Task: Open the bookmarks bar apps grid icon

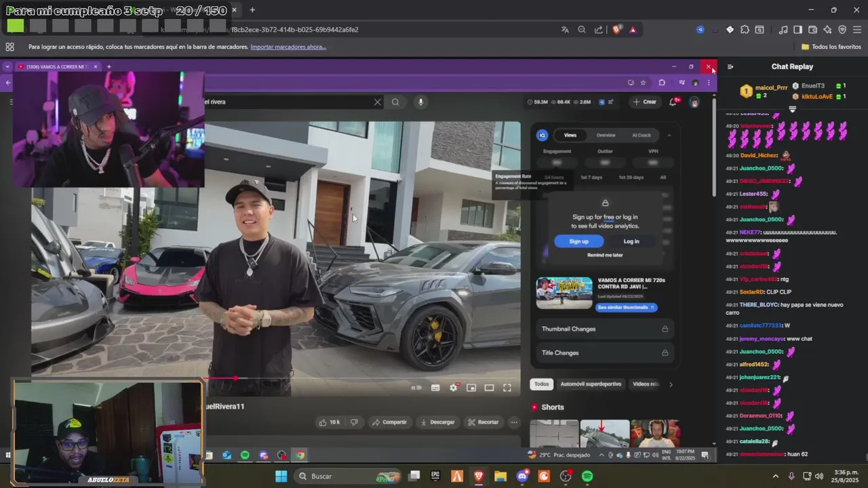Action: point(9,47)
